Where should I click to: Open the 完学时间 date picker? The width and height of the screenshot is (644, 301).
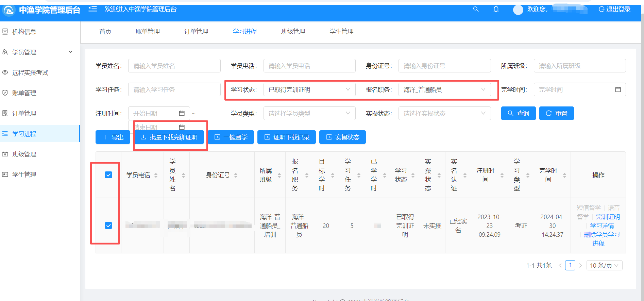580,89
